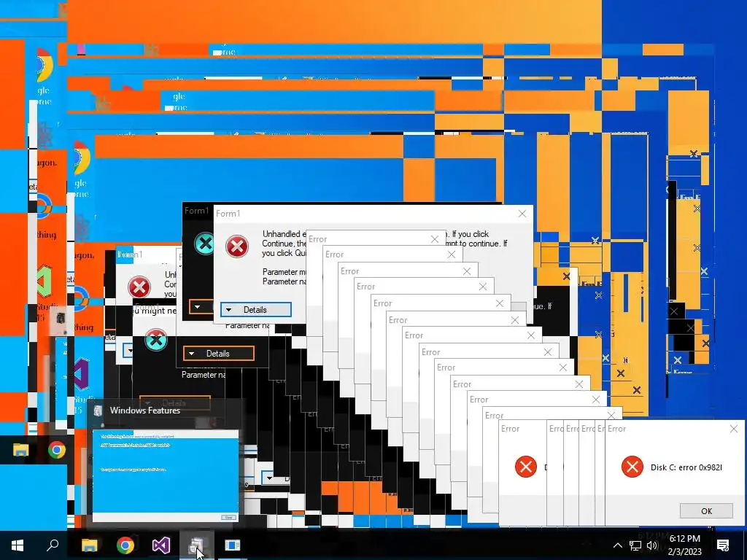The image size is (747, 560).
Task: Click the Windows Features preview title
Action: pyautogui.click(x=145, y=411)
